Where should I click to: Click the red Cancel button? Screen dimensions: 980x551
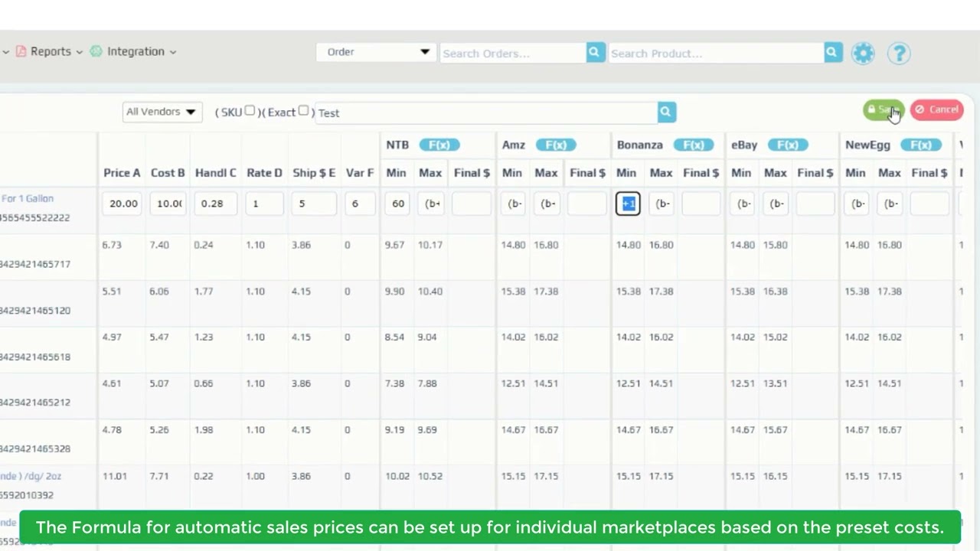click(936, 109)
